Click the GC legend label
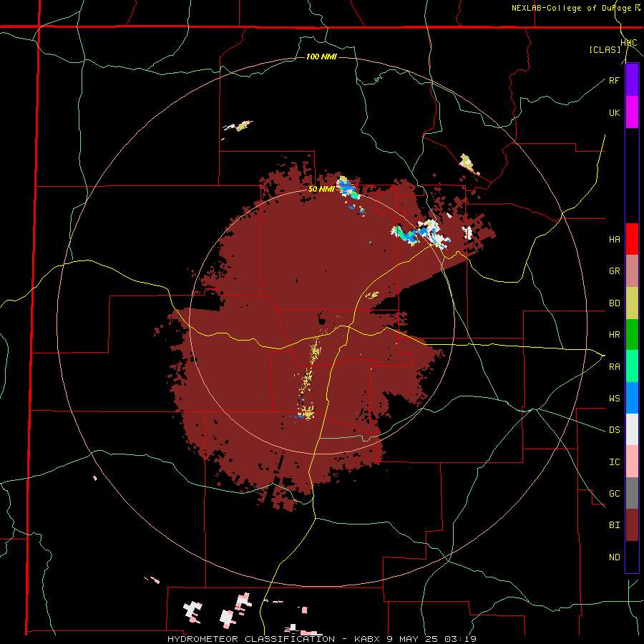This screenshot has height=644, width=644. [x=614, y=494]
